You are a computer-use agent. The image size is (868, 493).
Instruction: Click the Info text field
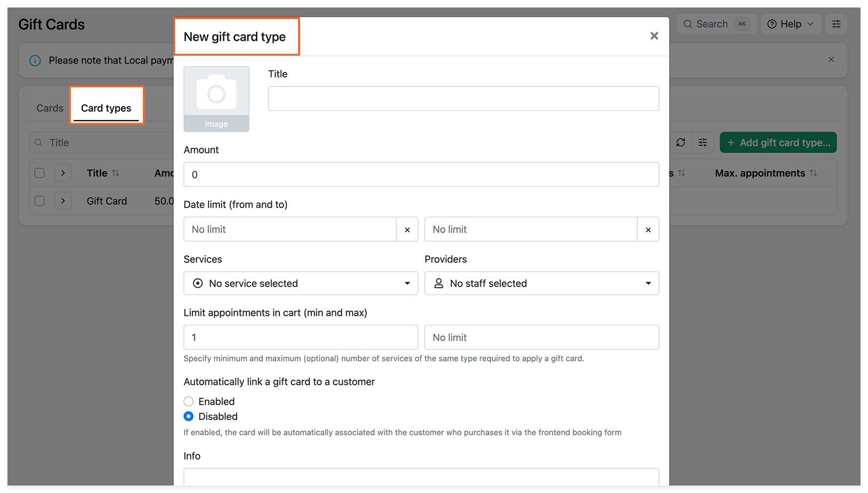tap(421, 477)
